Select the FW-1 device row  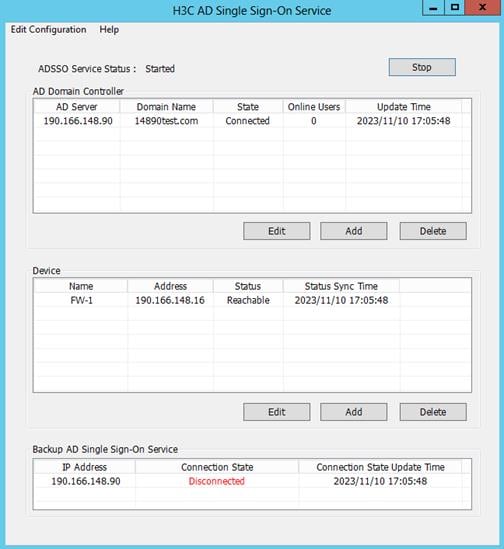[x=252, y=300]
